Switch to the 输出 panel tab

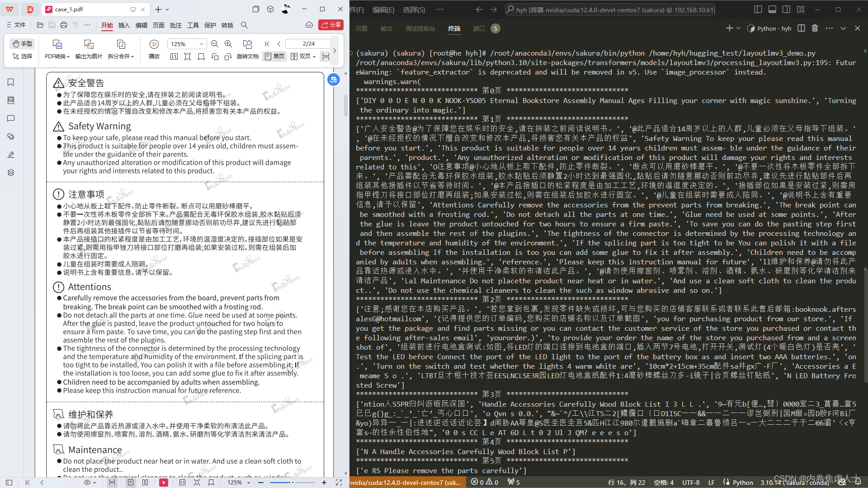(x=386, y=28)
